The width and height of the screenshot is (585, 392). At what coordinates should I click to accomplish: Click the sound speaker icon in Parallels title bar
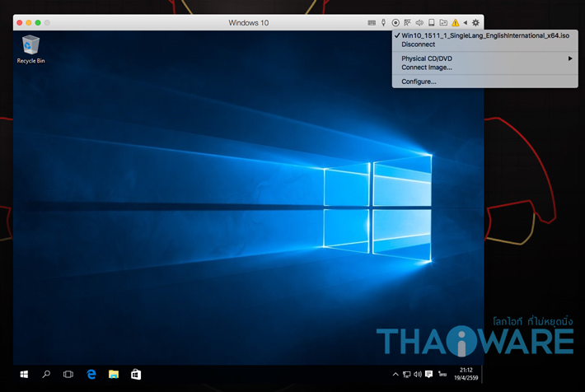(x=419, y=23)
